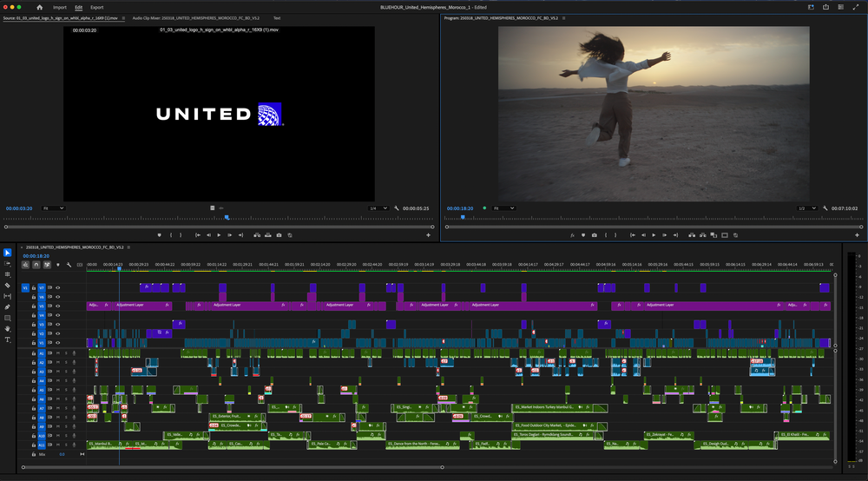Click the Export Frame camera in Source monitor
This screenshot has height=481, width=868.
point(279,235)
